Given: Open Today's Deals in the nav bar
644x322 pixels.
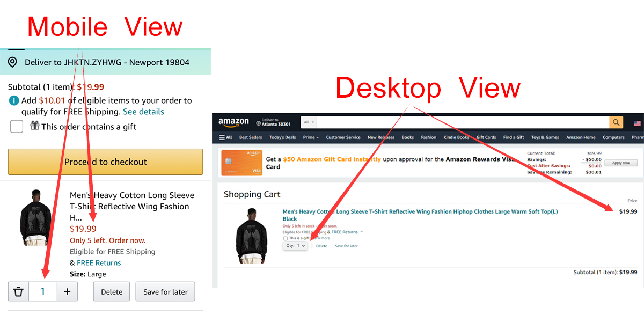Looking at the screenshot, I should coord(282,137).
